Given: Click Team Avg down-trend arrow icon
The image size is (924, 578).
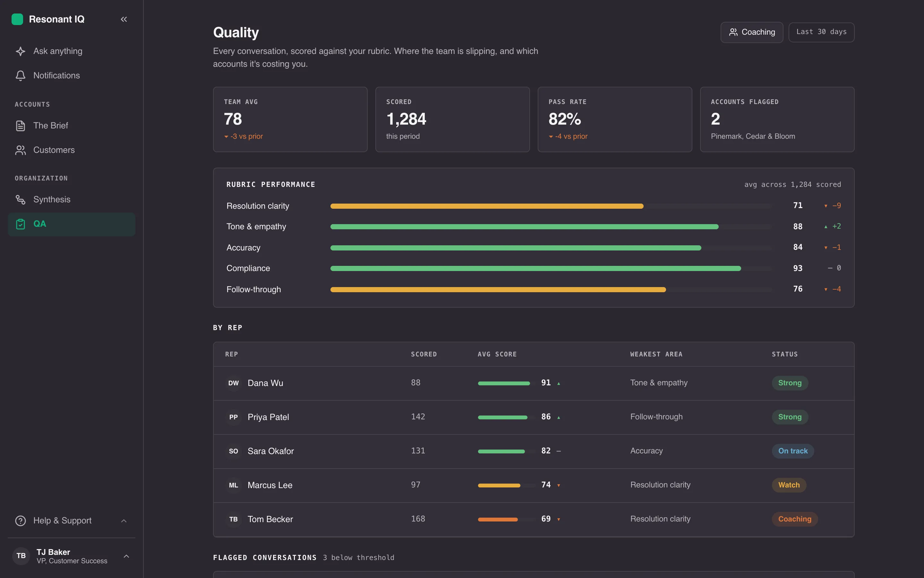Looking at the screenshot, I should click(x=226, y=136).
